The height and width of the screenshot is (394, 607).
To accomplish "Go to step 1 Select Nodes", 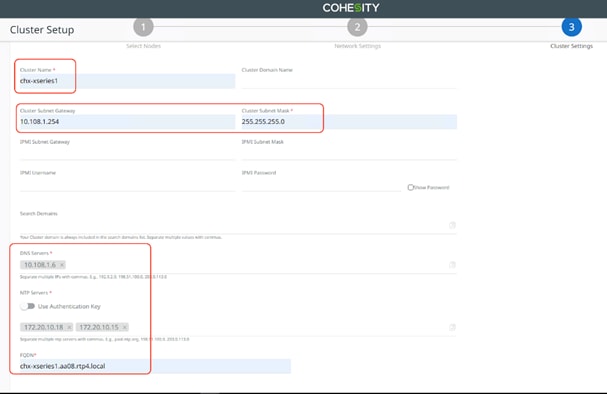I will point(143,27).
